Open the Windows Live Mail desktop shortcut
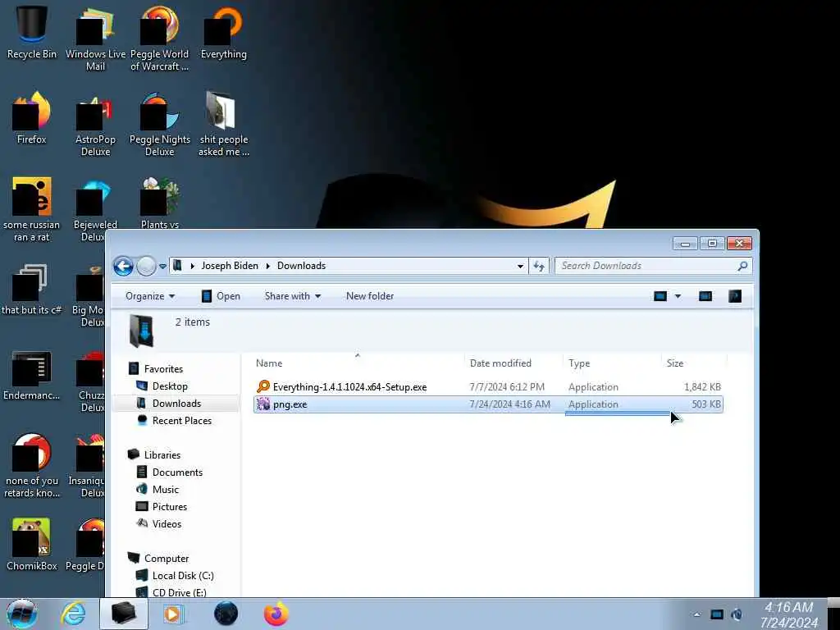The height and width of the screenshot is (630, 840). pos(95,39)
